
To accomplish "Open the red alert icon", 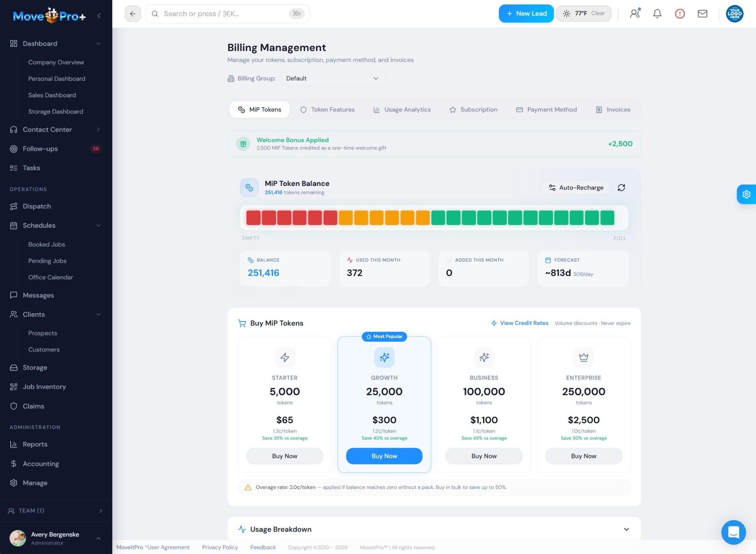I will 680,14.
